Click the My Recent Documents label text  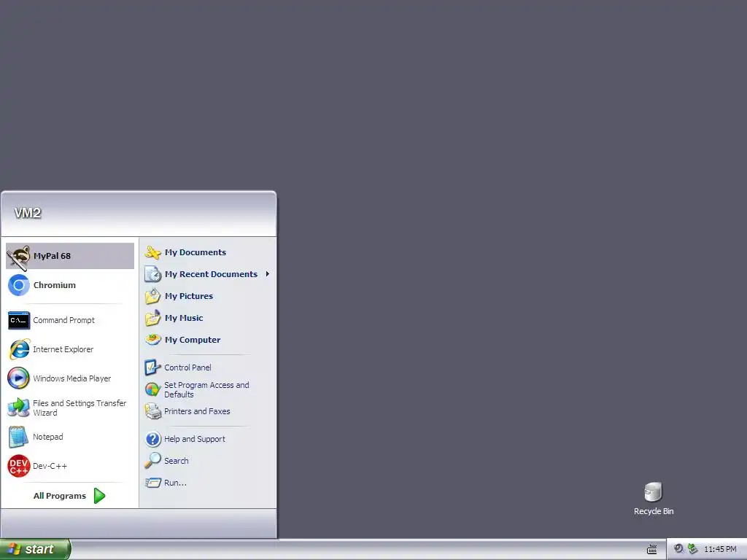click(211, 274)
